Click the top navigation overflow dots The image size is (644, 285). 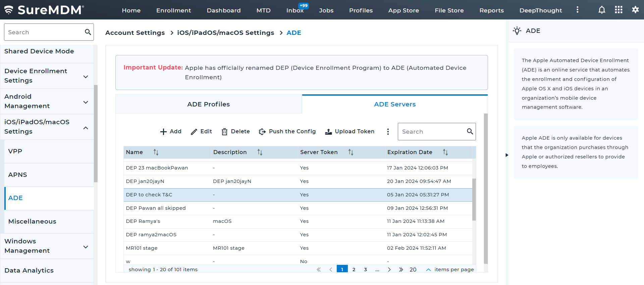point(577,10)
